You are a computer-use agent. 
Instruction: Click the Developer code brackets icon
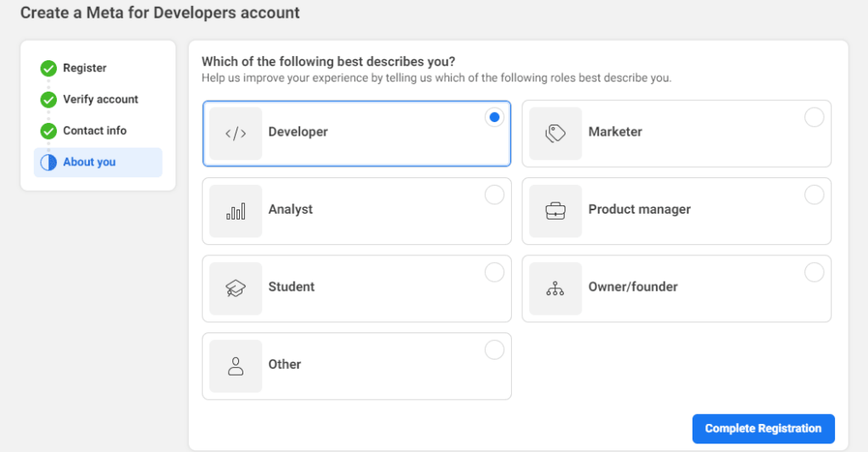pos(236,133)
